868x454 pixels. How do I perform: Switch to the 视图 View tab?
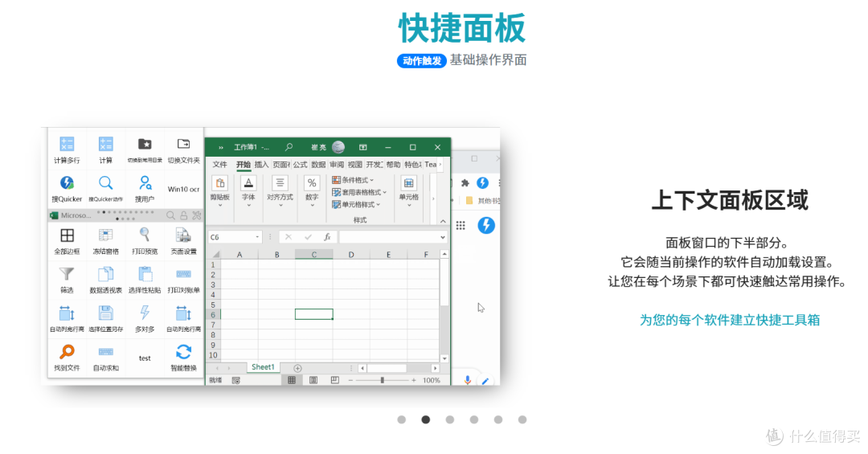pyautogui.click(x=355, y=165)
